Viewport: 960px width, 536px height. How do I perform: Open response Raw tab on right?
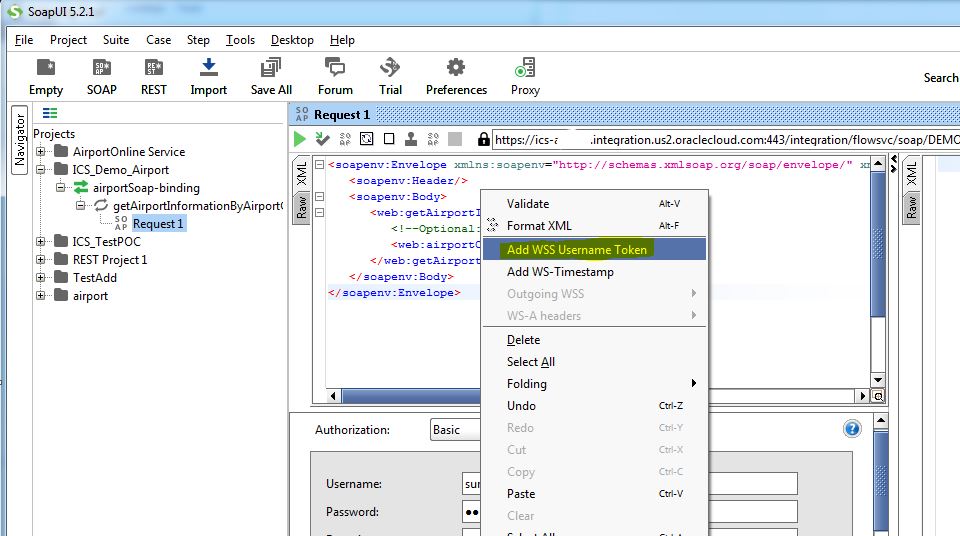click(912, 208)
